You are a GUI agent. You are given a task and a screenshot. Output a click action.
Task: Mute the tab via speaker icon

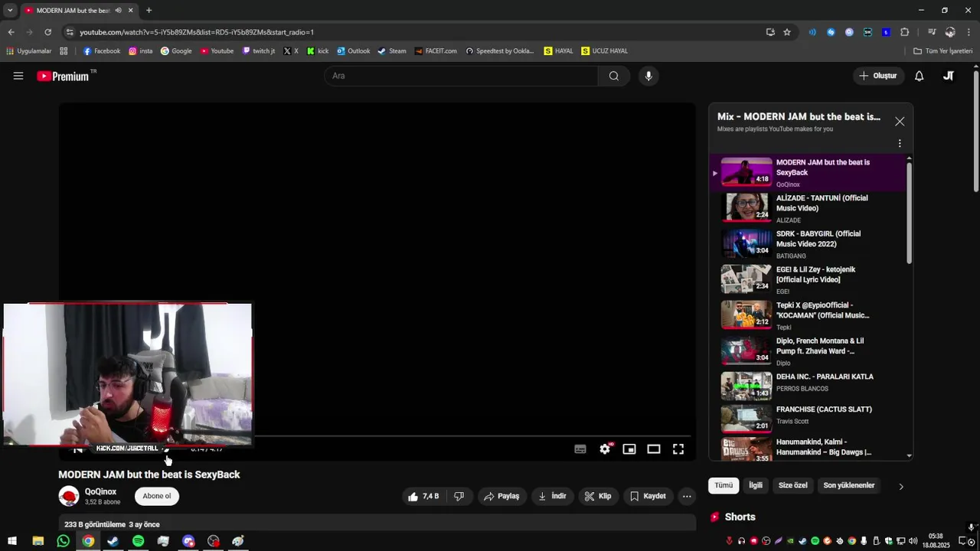118,10
